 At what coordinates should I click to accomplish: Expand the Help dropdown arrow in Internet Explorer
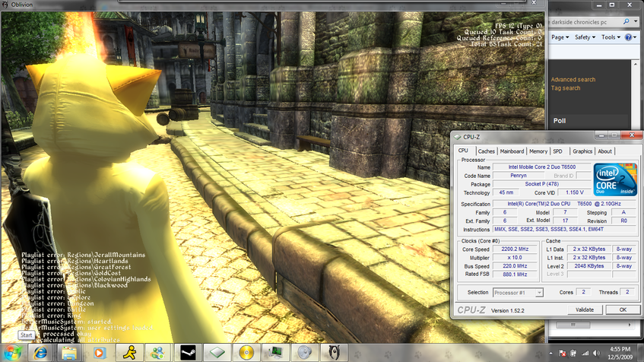click(635, 37)
